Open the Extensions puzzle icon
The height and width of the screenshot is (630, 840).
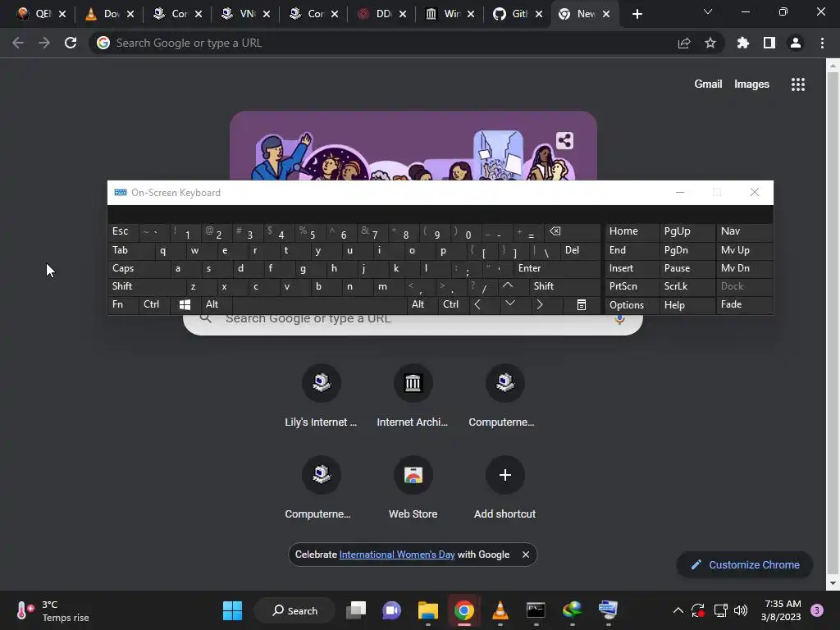[x=743, y=43]
